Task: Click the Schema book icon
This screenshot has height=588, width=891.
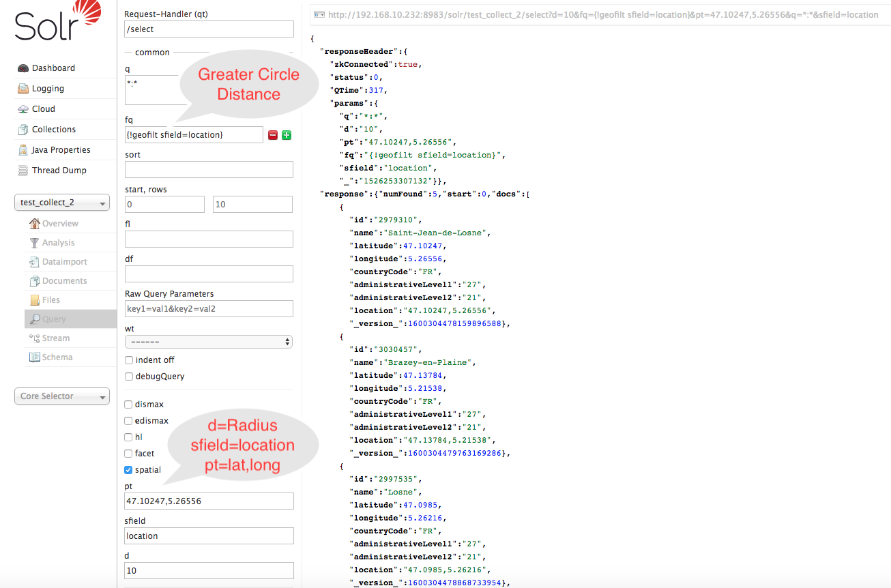Action: (35, 357)
